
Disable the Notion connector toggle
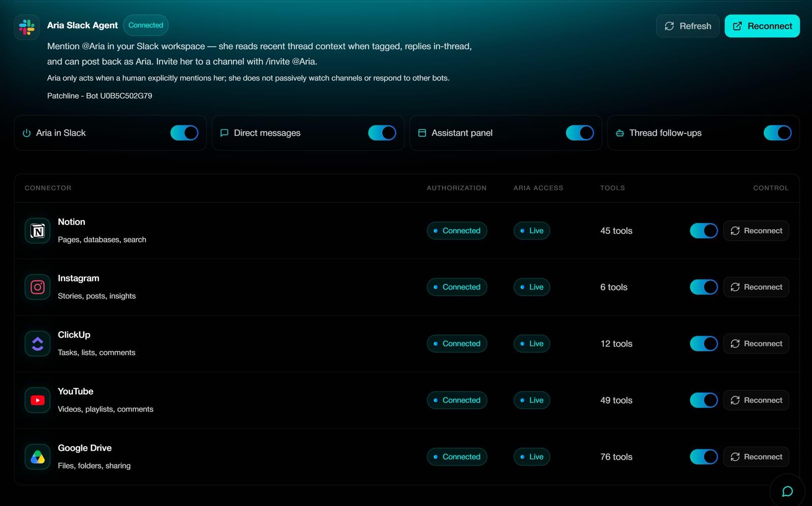[704, 231]
